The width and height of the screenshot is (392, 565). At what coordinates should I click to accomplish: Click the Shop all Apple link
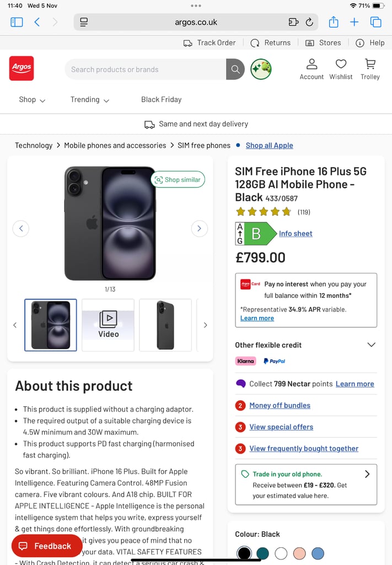click(x=269, y=145)
